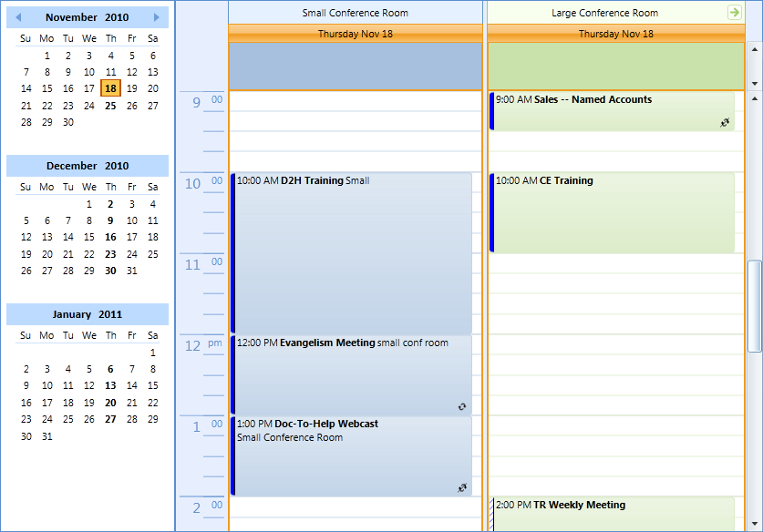Select November 18 in the mini calendar
763x532 pixels.
point(110,88)
